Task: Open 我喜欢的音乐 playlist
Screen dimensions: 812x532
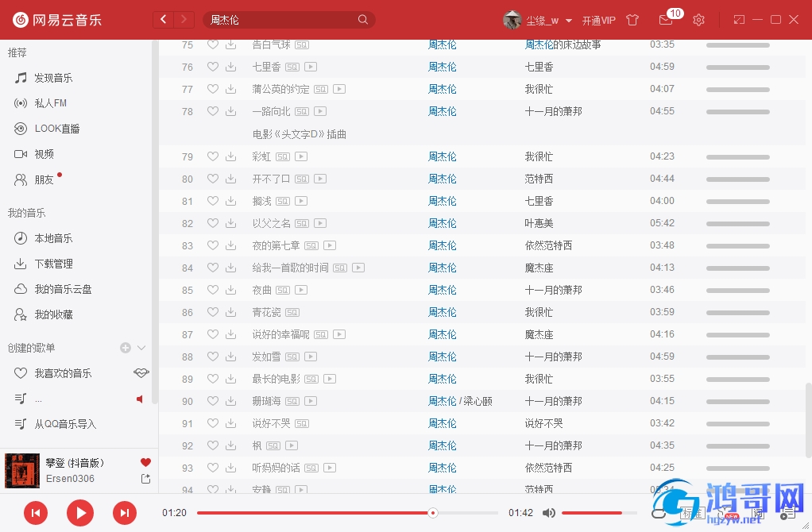Action: point(63,373)
